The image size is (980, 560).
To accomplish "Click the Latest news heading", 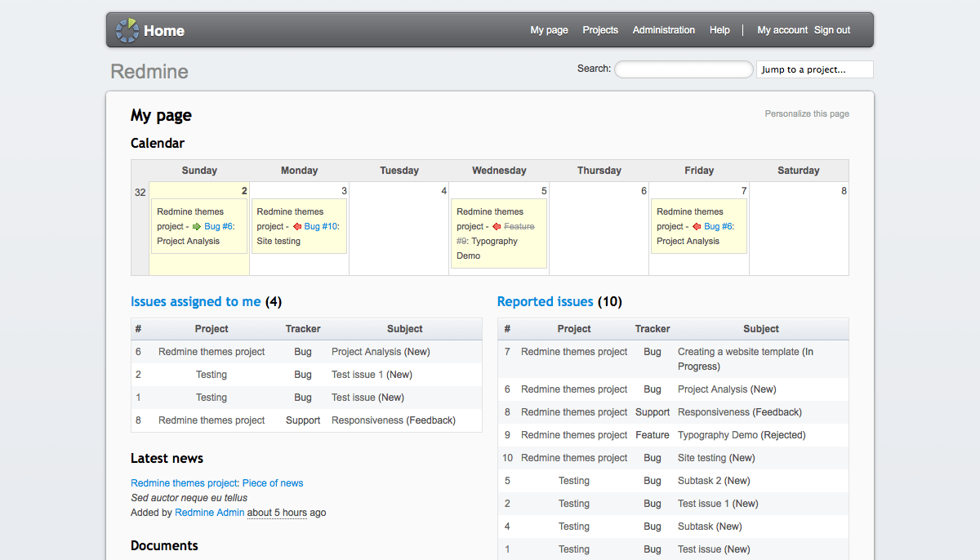I will point(167,459).
